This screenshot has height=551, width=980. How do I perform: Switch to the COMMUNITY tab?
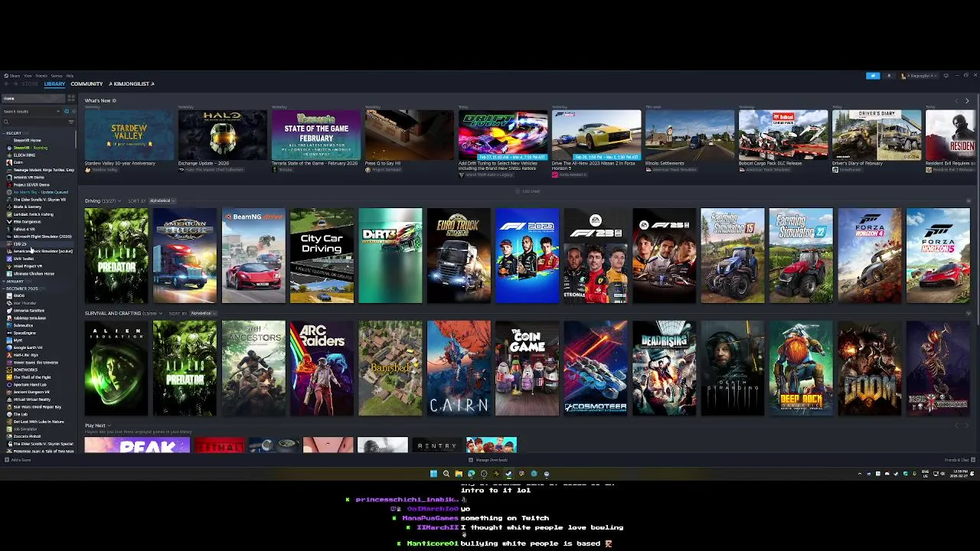pyautogui.click(x=87, y=84)
